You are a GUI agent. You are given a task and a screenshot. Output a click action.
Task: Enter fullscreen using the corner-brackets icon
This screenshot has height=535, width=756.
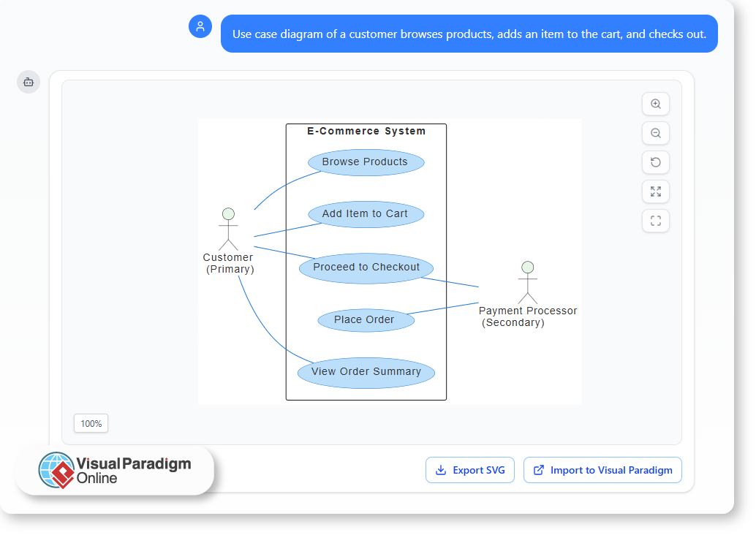click(x=655, y=221)
